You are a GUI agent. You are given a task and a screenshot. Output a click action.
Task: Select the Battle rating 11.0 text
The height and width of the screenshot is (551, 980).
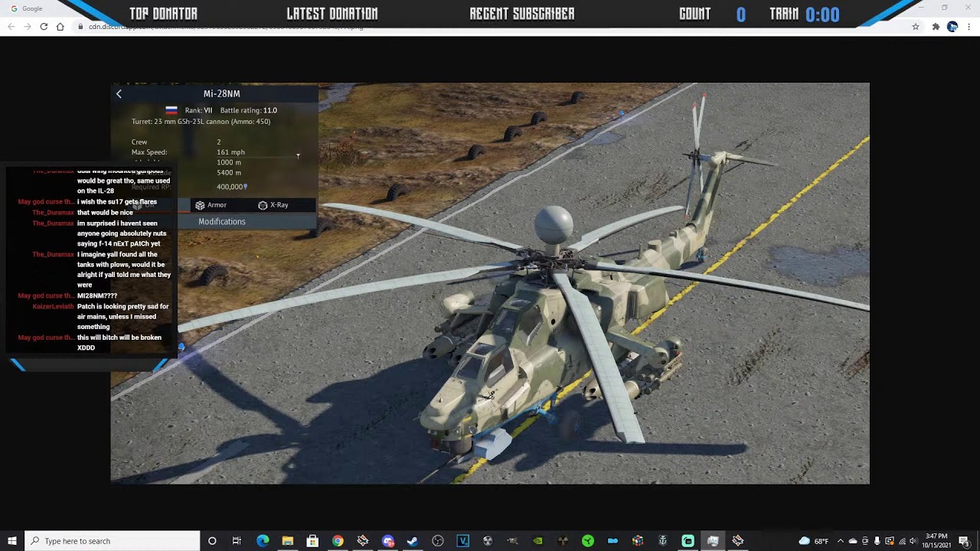pos(249,110)
